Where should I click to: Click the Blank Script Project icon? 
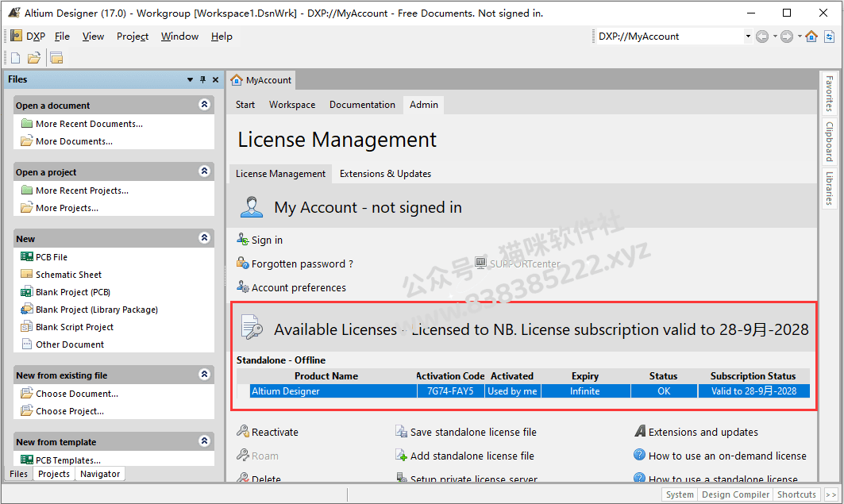26,326
